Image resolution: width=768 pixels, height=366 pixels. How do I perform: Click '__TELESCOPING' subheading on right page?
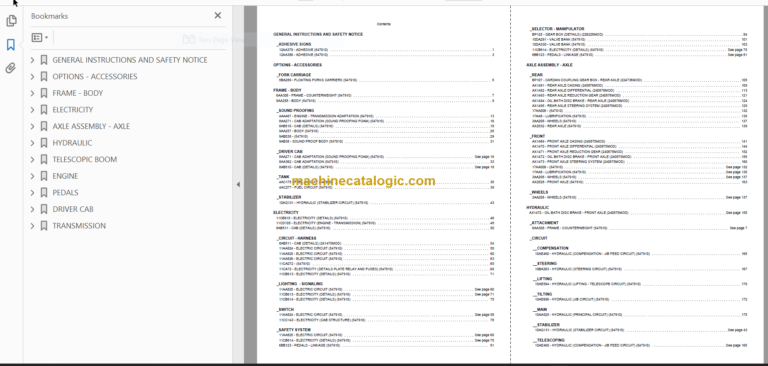pyautogui.click(x=548, y=340)
